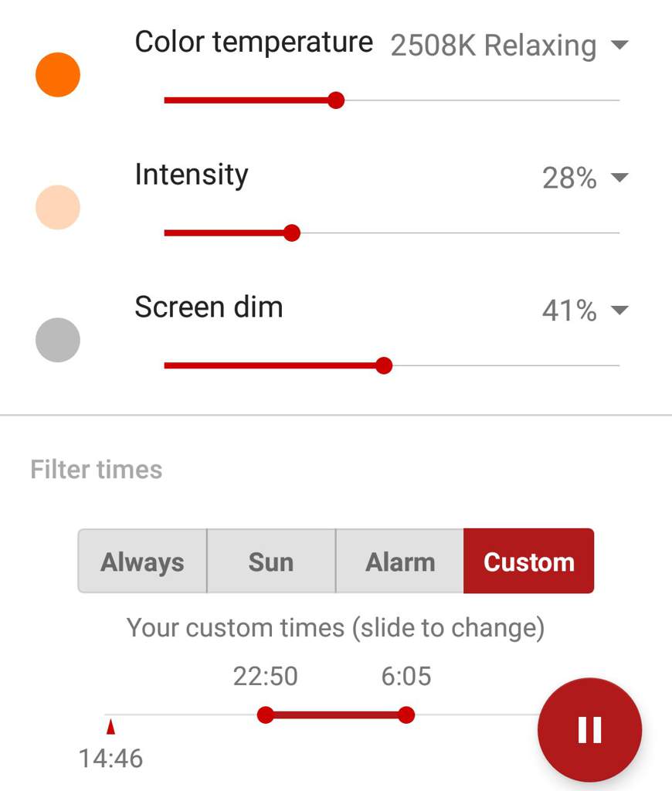Expand the Intensity 28% dropdown arrow
672x791 pixels.
click(619, 178)
